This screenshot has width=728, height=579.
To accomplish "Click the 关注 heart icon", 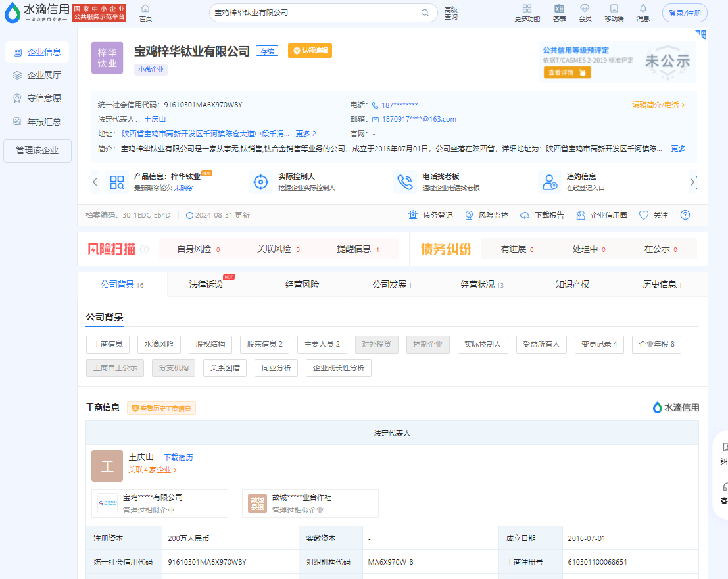I will point(644,215).
